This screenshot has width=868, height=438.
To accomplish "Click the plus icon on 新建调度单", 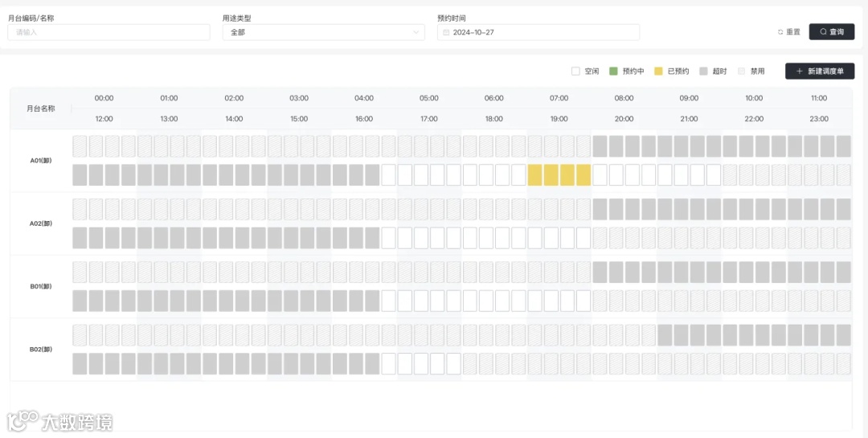I will pos(799,72).
